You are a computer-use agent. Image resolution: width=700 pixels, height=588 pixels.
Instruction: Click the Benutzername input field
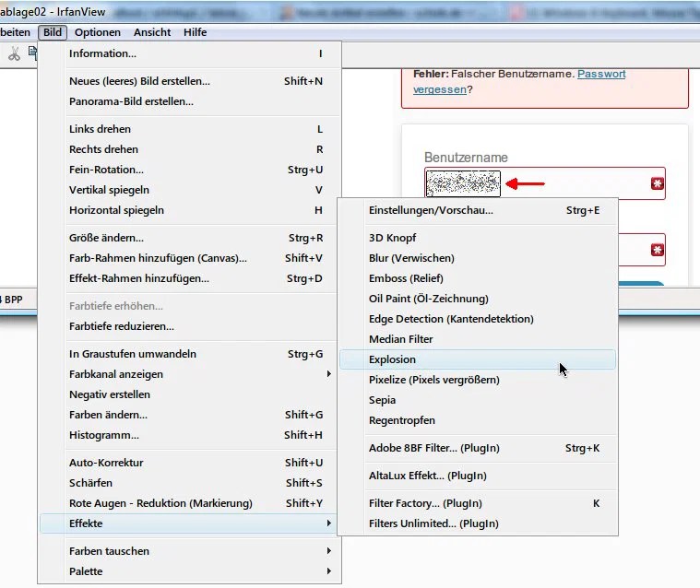(x=545, y=183)
